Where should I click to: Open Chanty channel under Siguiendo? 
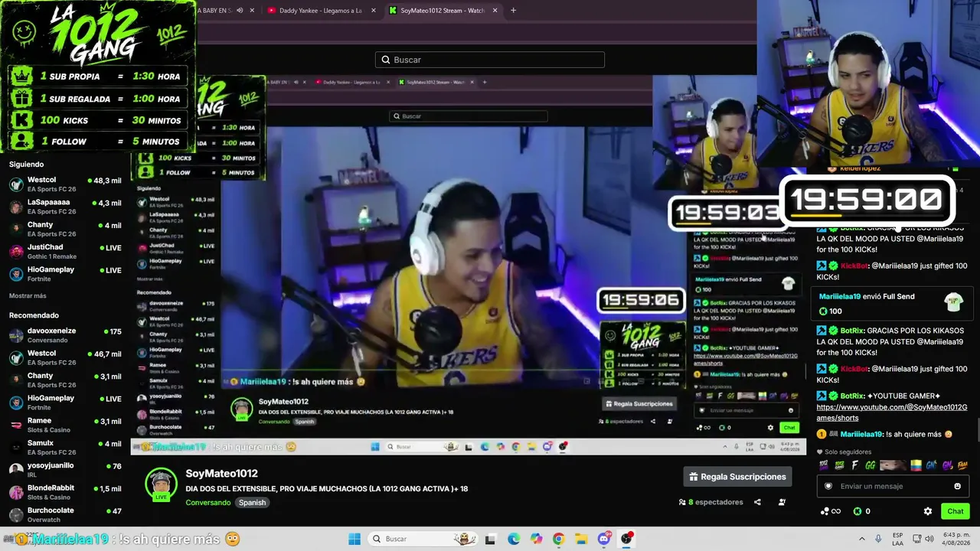click(65, 229)
